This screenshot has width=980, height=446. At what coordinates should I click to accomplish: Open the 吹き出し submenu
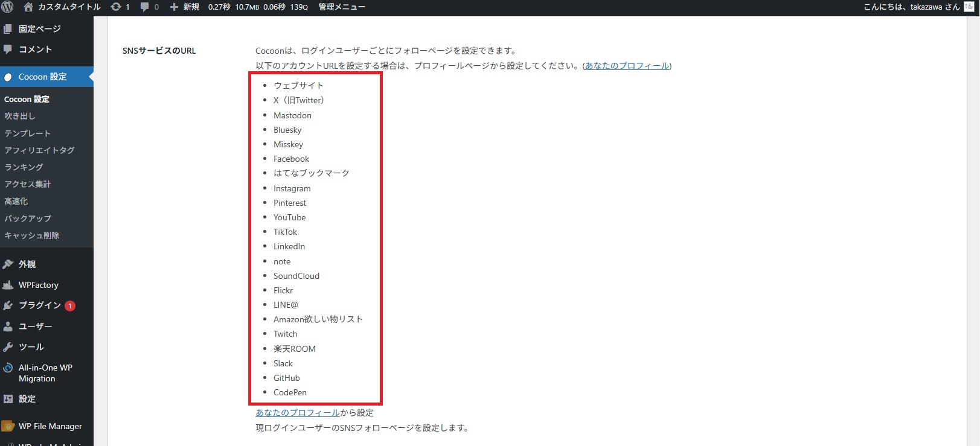[x=20, y=116]
